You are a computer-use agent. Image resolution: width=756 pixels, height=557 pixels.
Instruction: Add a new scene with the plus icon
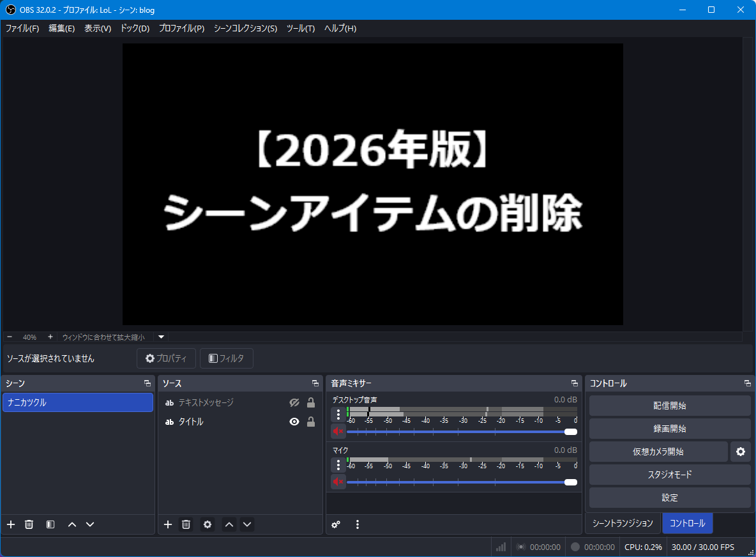(x=10, y=524)
